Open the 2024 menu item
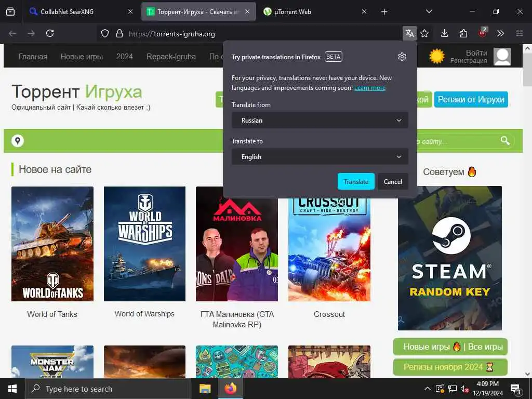The image size is (532, 399). coord(125,56)
